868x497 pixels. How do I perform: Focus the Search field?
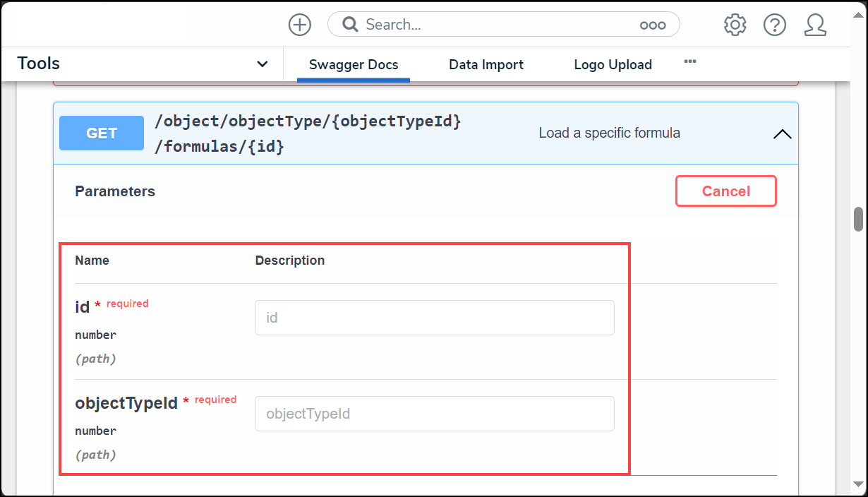(504, 25)
